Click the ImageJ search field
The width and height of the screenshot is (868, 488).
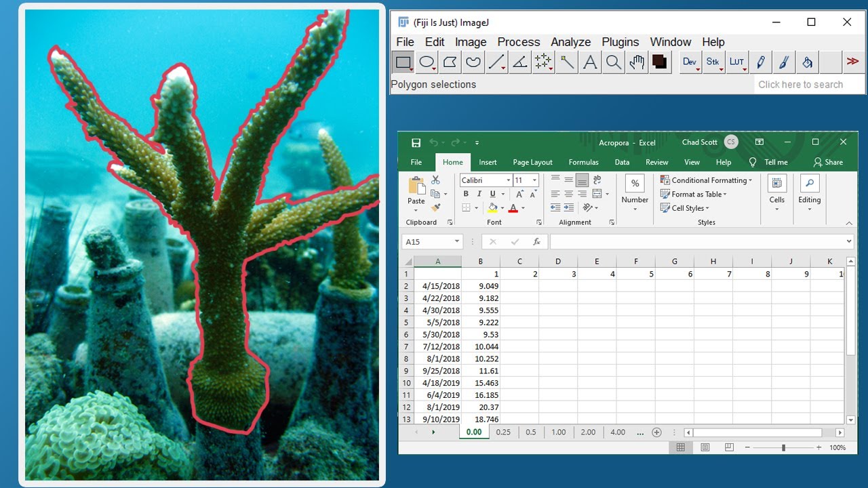point(810,85)
